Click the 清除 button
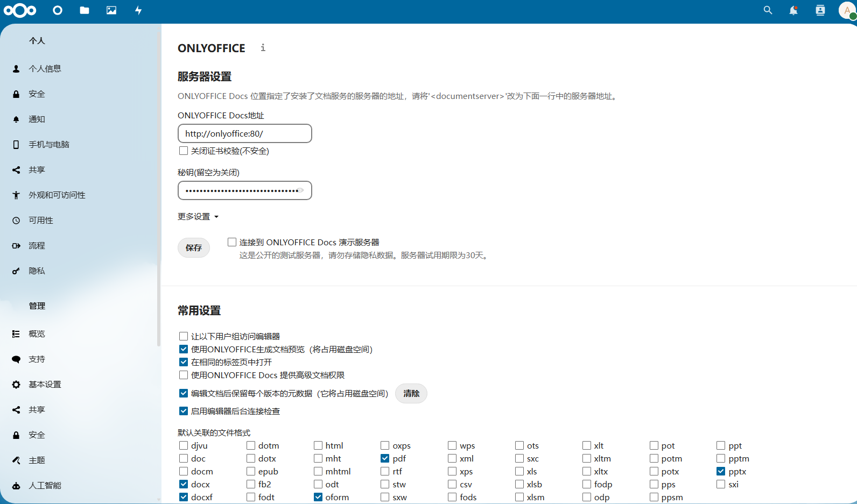 click(x=411, y=394)
